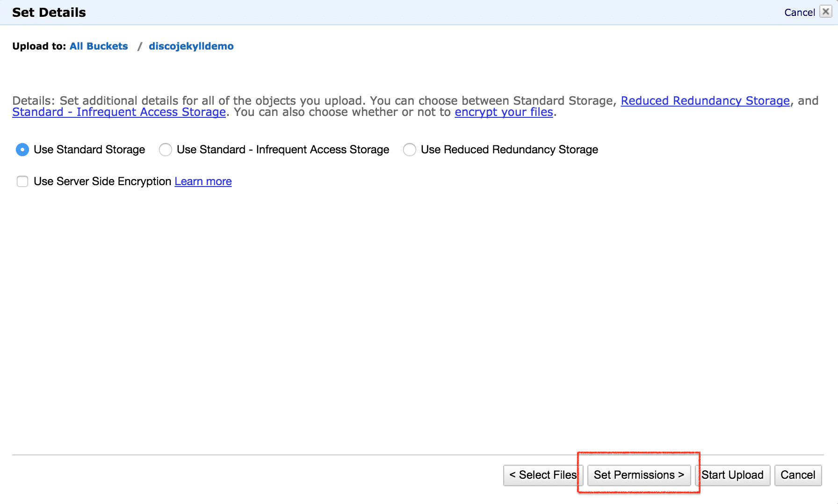Click the X icon beside Cancel
Viewport: 838px width, 504px height.
[826, 12]
